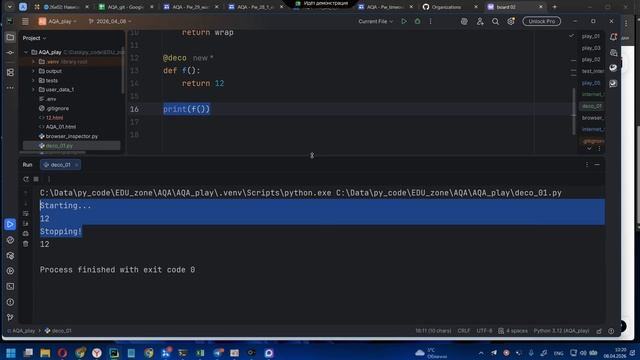Open Terminal tool window icon
640x360 pixels.
(x=10, y=287)
